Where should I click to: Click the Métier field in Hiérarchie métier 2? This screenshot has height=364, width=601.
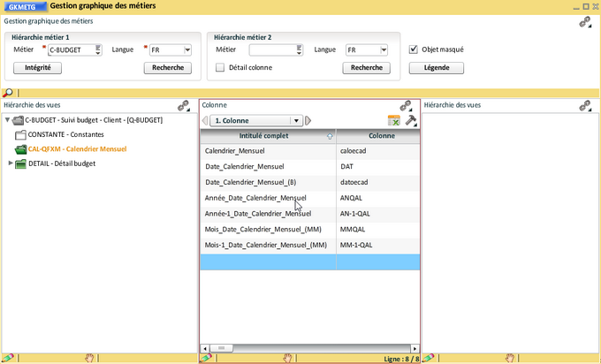(271, 50)
